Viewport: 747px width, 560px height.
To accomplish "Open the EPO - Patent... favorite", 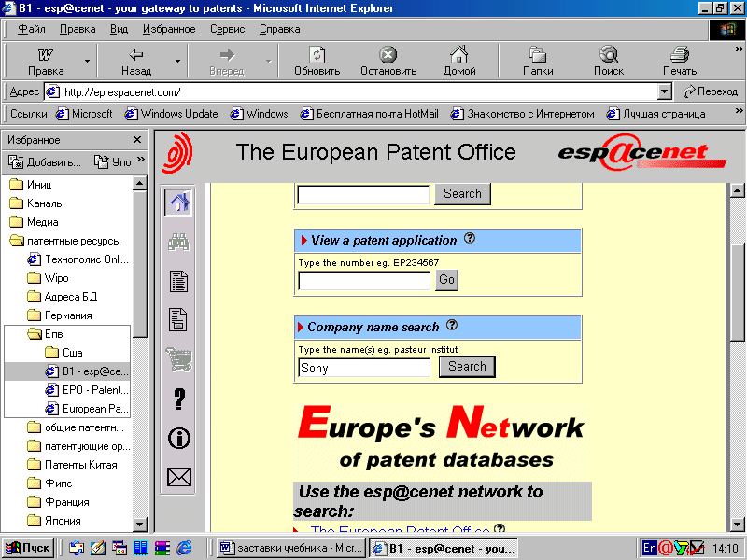I will [87, 390].
